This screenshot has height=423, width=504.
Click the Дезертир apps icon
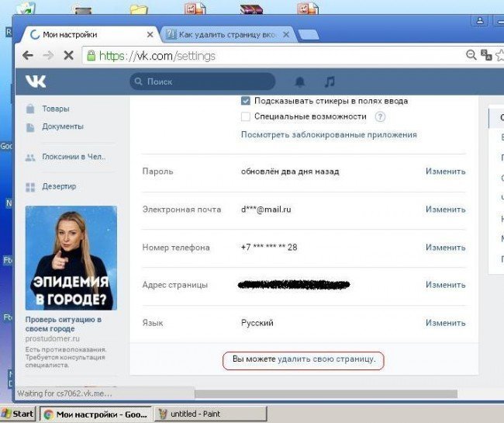pos(30,187)
